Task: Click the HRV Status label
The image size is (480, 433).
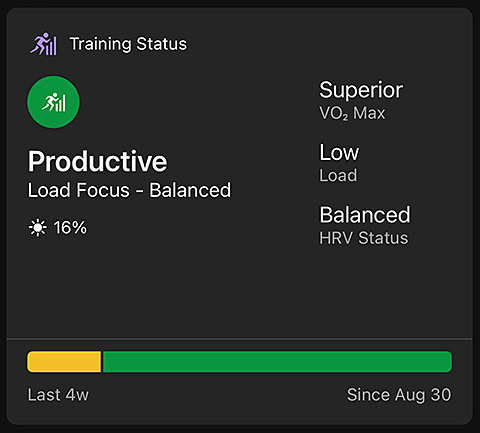Action: tap(364, 238)
